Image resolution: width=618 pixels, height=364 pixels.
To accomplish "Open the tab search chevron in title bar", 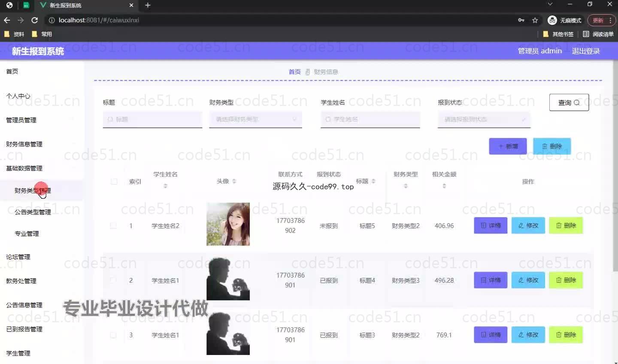I will pos(550,4).
